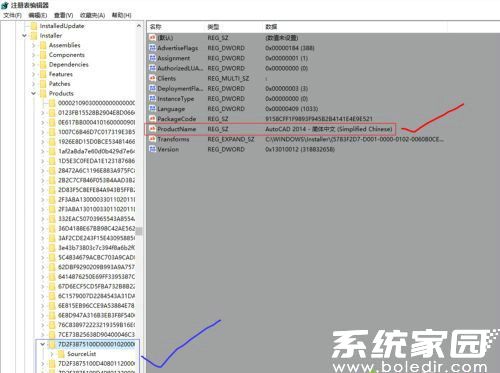Select the key 1D5E3C0FEDA1E123187
This screenshot has width=500, height=373.
click(x=96, y=161)
